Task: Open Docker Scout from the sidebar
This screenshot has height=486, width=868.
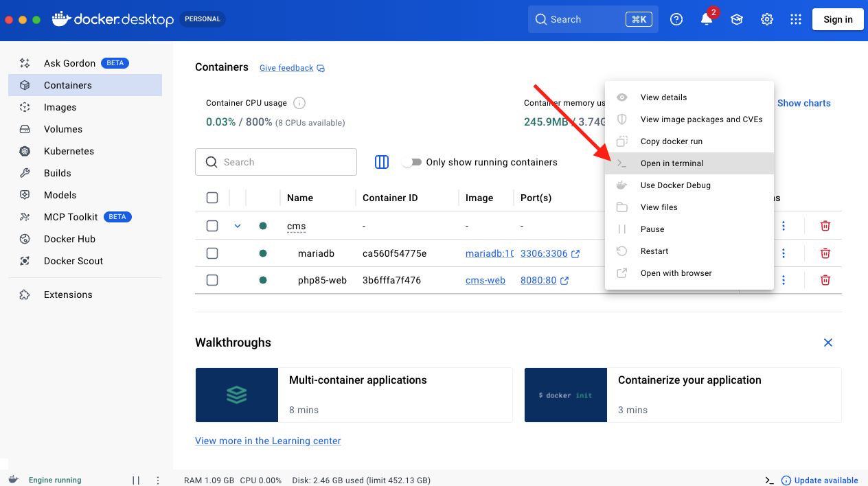Action: pos(73,261)
